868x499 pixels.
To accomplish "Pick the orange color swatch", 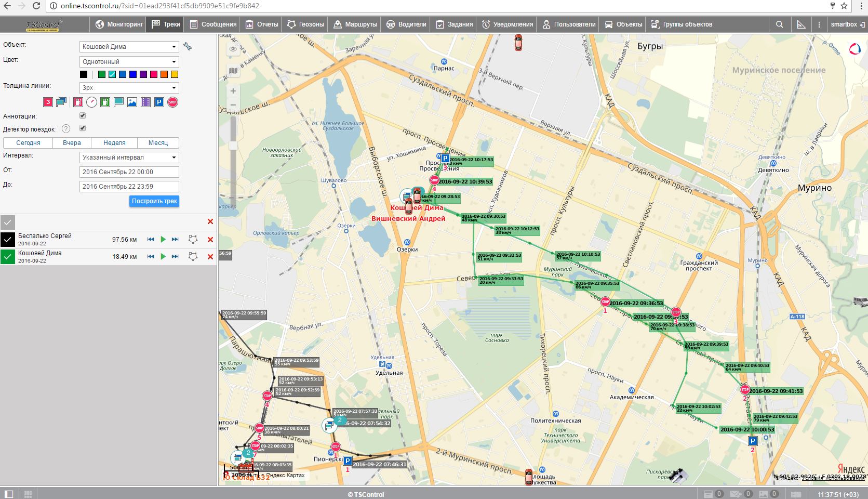I will [164, 75].
